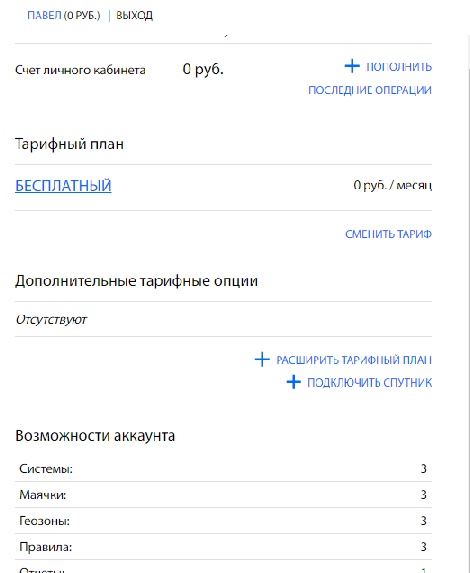
Task: Click the page's vertical scrollbar on the right
Action: click(469, 304)
